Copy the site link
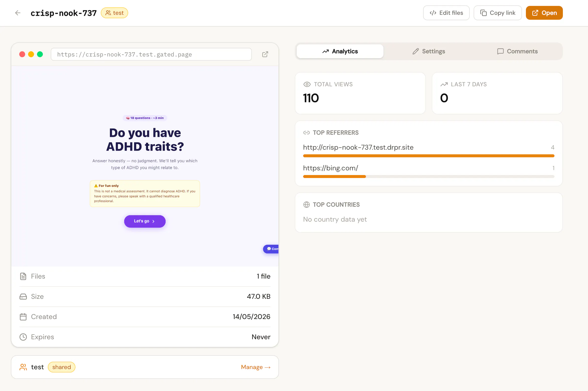 [x=498, y=13]
